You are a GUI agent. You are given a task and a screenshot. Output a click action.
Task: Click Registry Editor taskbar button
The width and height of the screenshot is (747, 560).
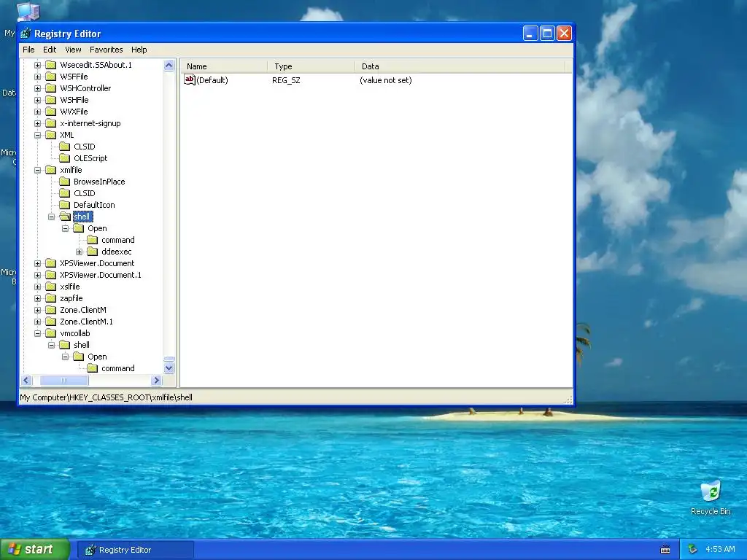tap(136, 550)
